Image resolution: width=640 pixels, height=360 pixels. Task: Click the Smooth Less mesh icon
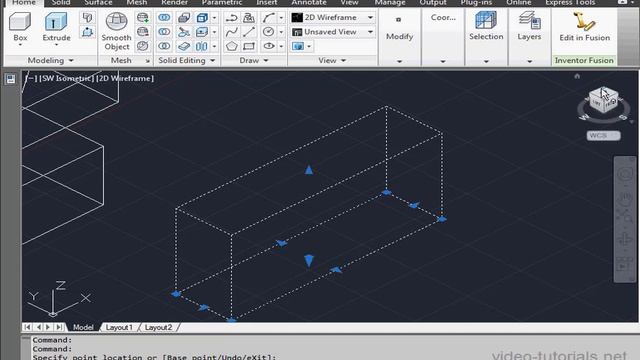tap(142, 32)
